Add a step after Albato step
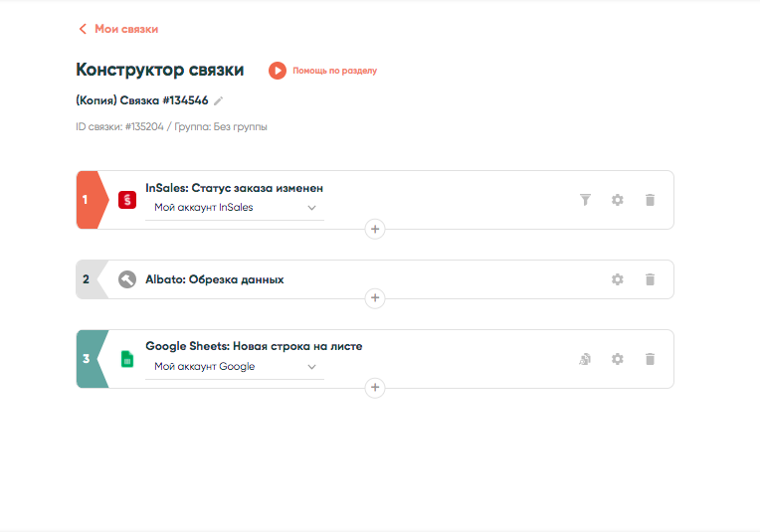The height and width of the screenshot is (532, 760). (375, 297)
